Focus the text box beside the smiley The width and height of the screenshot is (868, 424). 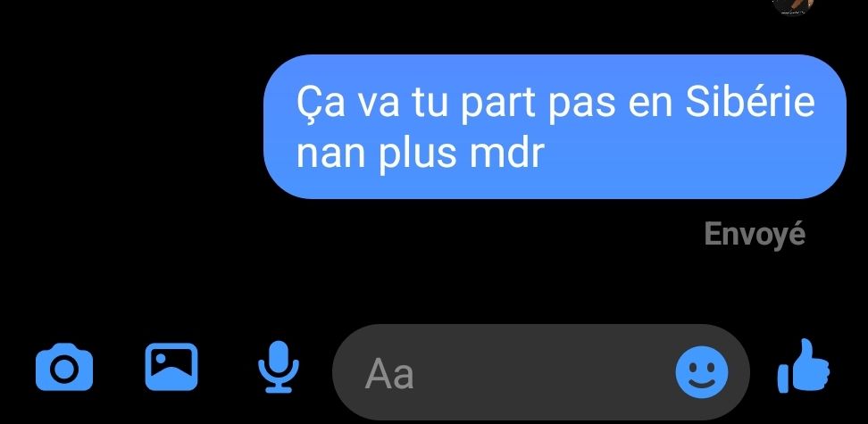pos(541,372)
